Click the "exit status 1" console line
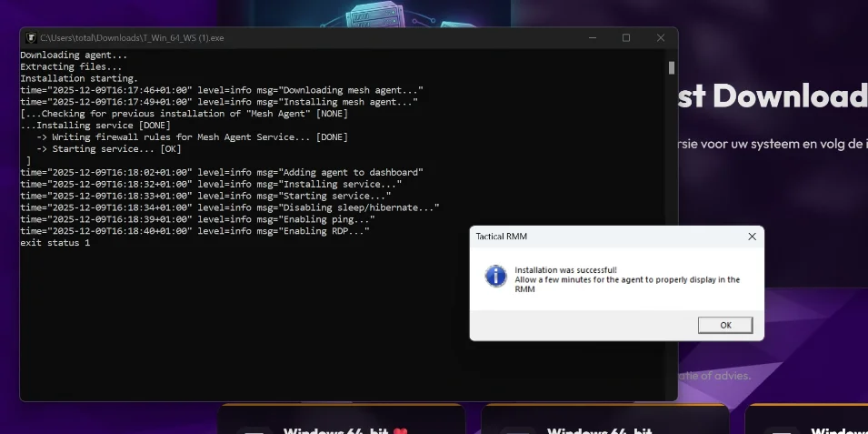The height and width of the screenshot is (434, 868). point(55,243)
